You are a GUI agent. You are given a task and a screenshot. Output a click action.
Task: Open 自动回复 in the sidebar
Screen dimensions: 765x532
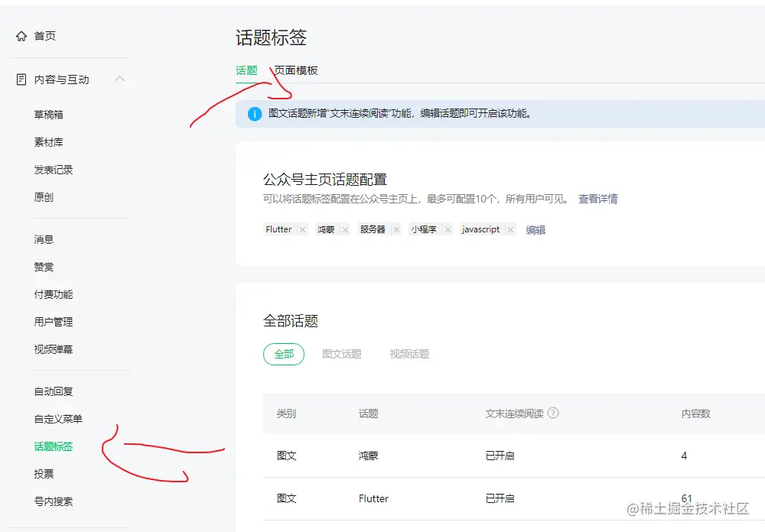pos(54,391)
